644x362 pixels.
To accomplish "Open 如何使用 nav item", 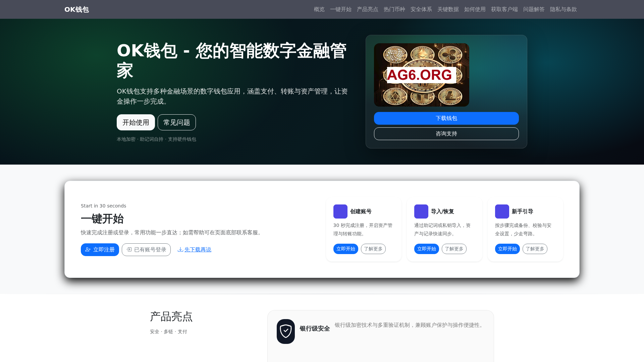I will (475, 9).
